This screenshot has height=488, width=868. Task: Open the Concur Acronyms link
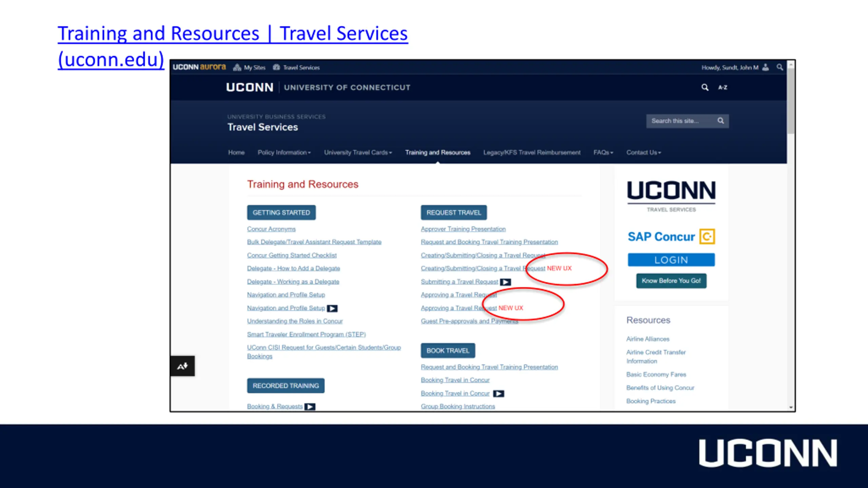click(271, 229)
